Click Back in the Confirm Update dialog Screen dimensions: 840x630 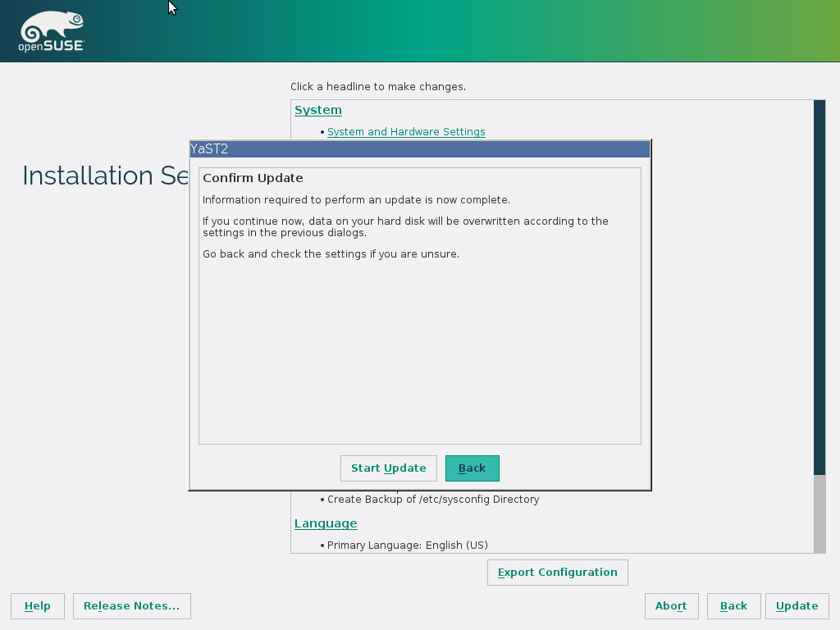472,468
